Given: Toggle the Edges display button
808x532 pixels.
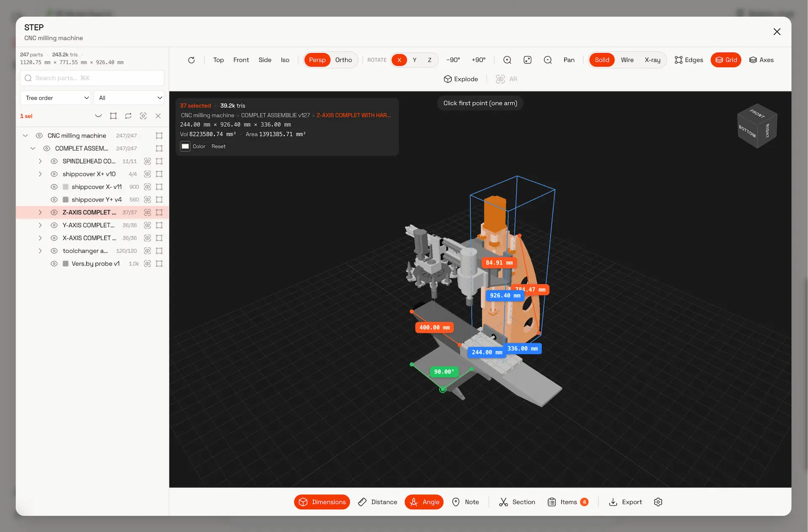Looking at the screenshot, I should click(688, 60).
